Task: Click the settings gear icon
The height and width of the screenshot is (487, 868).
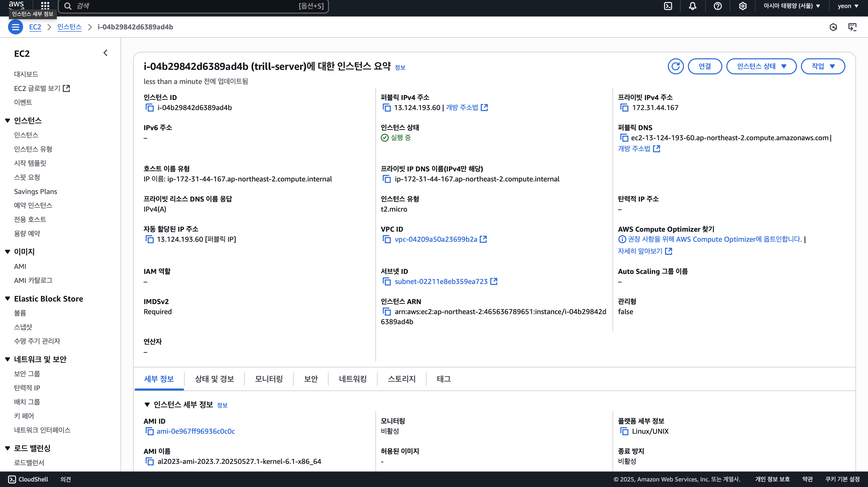Action: (743, 6)
